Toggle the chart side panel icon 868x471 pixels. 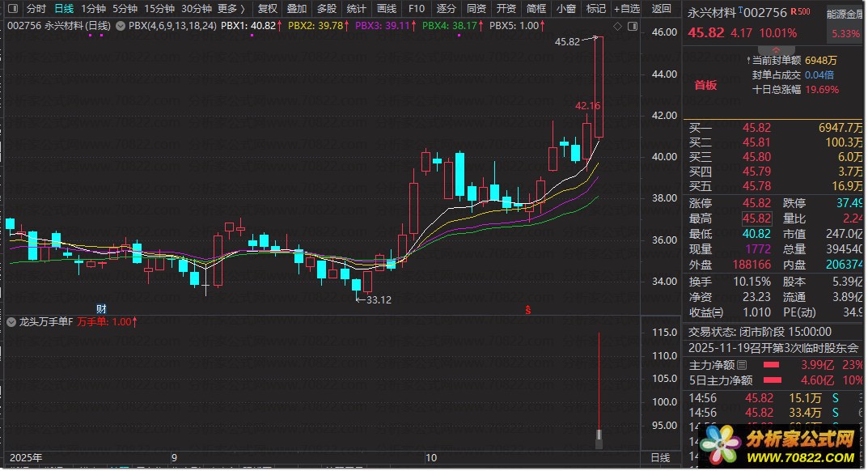pos(632,26)
